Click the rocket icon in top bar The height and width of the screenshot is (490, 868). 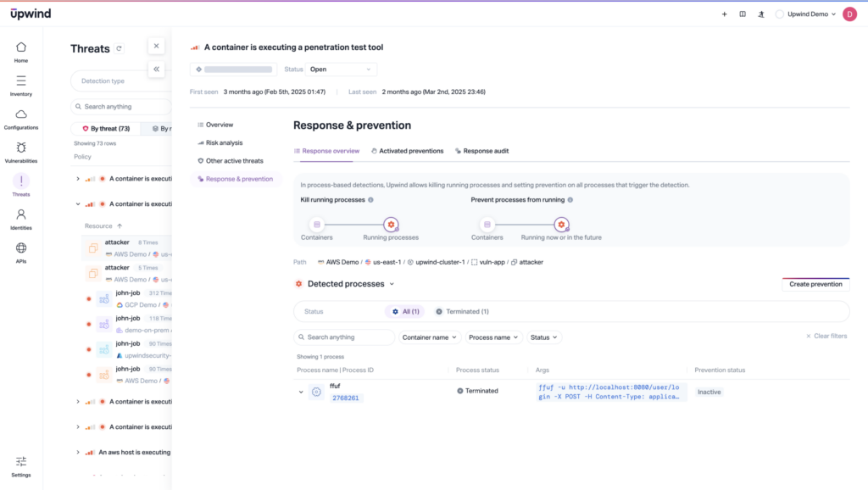761,14
